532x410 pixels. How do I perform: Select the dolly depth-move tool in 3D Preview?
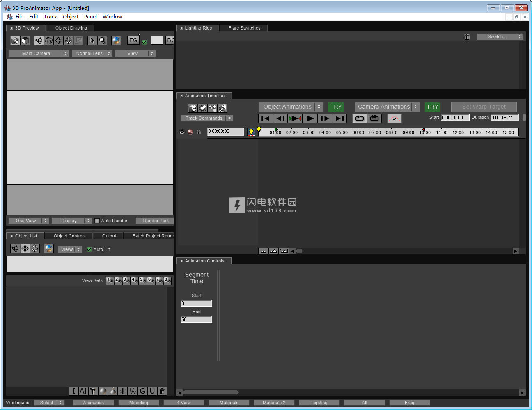(69, 41)
